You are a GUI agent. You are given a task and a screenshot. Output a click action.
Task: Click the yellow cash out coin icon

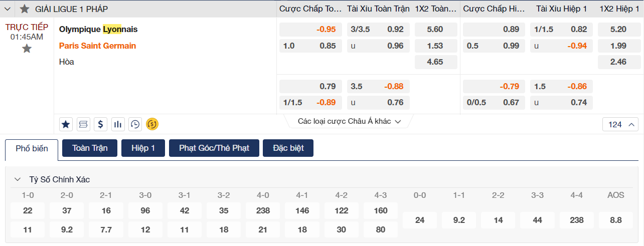coord(152,124)
